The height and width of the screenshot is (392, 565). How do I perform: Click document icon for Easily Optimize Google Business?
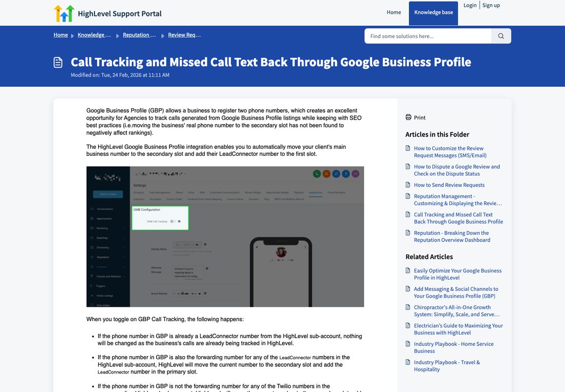[x=408, y=270]
